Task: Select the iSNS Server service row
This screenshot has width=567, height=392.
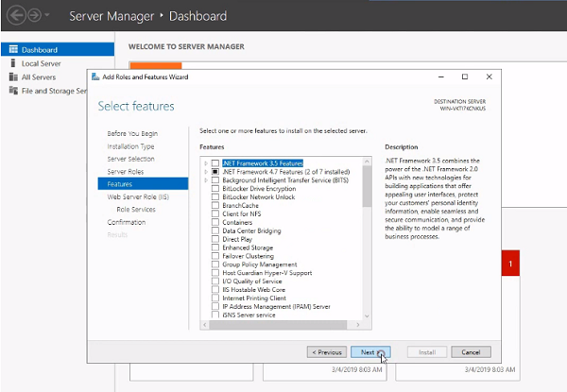Action: tap(249, 315)
